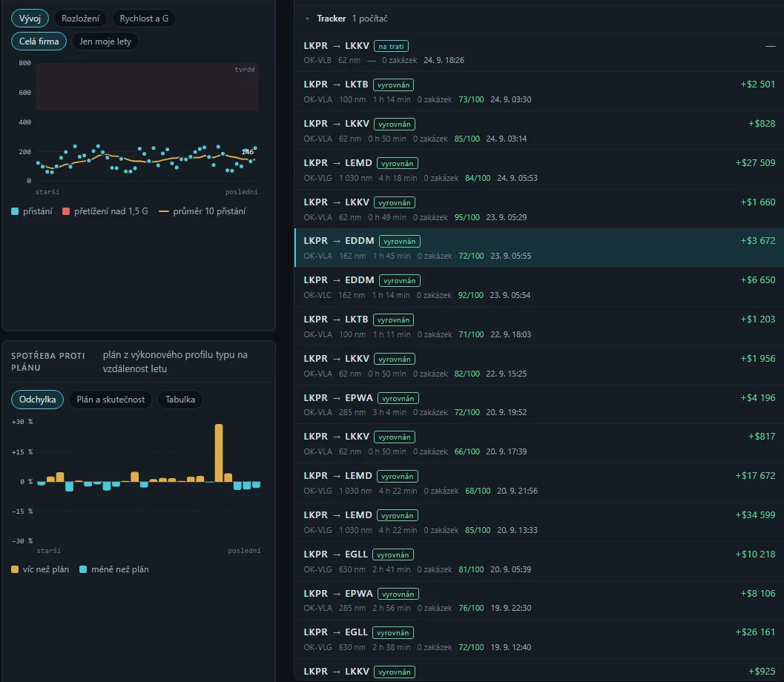Toggle the Celá firma filter
The image size is (784, 682).
[x=39, y=42]
